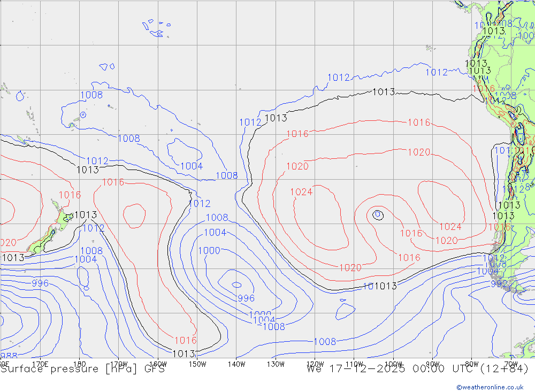Click the 100W longitude axis label
The width and height of the screenshot is (535, 392).
point(393,364)
